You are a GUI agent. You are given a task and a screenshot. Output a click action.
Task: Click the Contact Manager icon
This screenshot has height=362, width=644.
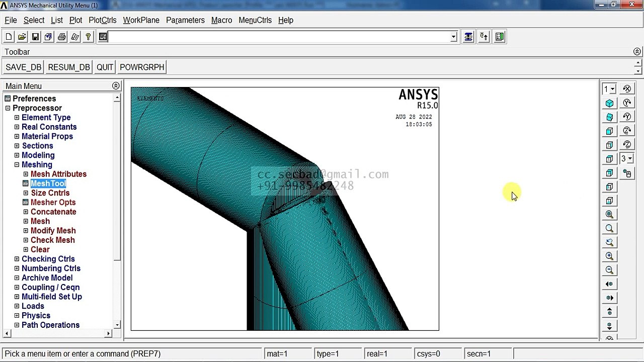click(500, 37)
